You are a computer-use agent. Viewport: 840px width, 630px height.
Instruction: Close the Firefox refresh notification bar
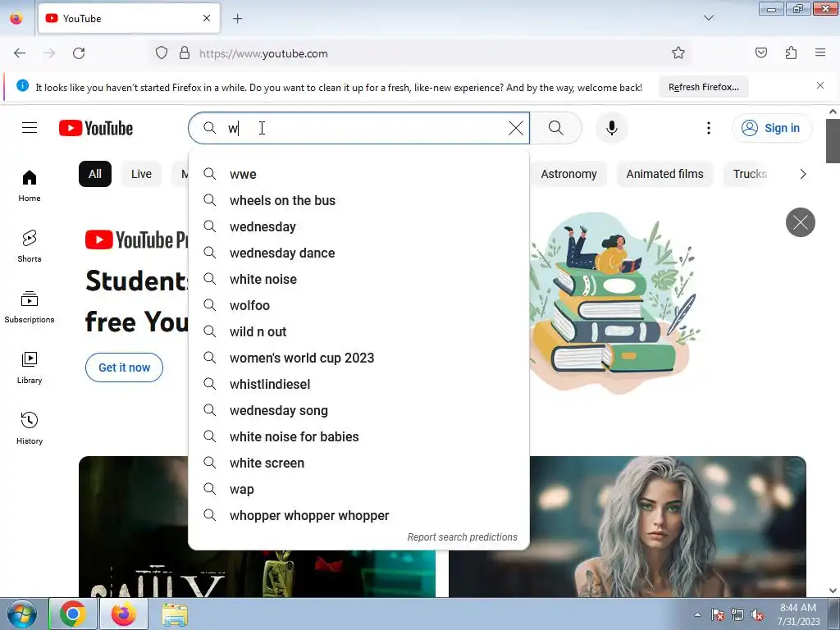tap(820, 85)
